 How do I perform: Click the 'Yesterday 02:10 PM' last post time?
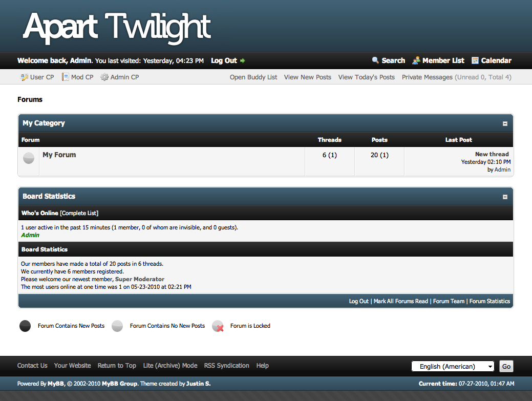click(485, 162)
